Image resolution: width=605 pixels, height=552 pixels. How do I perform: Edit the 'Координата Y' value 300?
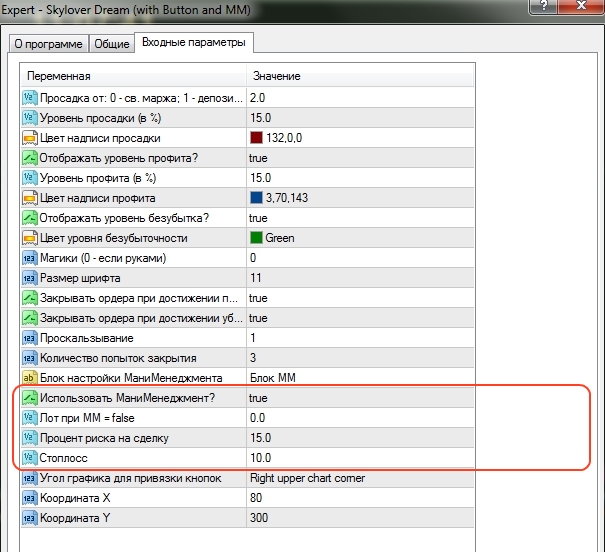(259, 518)
